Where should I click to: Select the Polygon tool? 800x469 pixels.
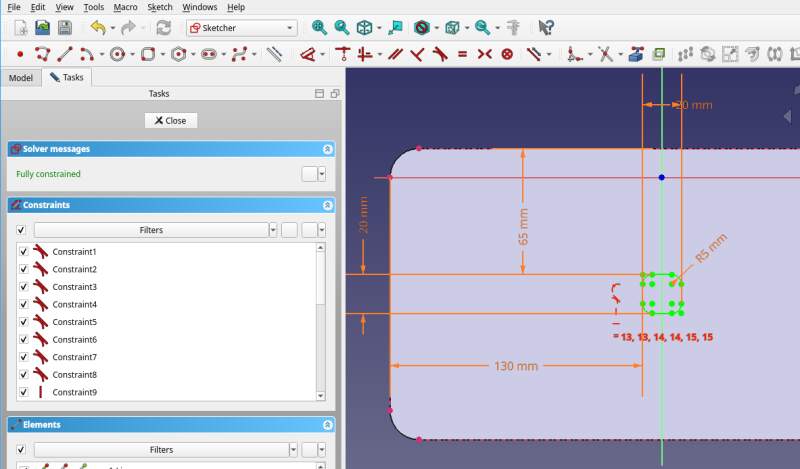179,54
